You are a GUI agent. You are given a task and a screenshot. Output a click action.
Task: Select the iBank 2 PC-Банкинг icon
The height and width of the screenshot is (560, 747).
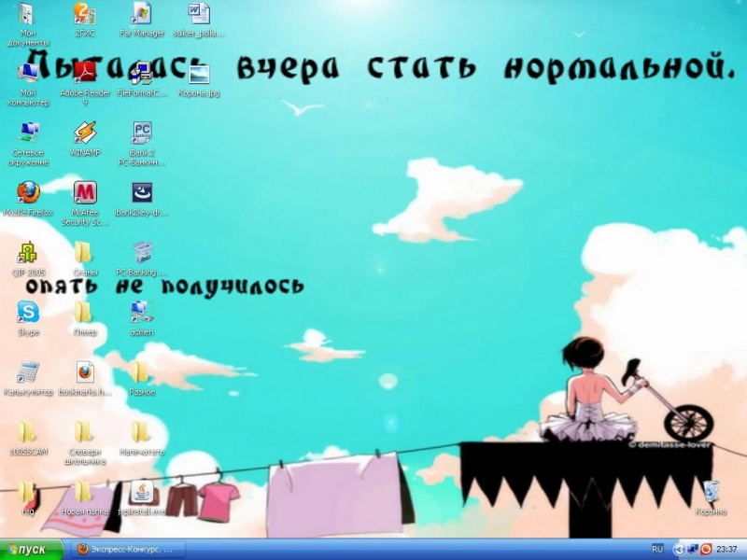(141, 133)
